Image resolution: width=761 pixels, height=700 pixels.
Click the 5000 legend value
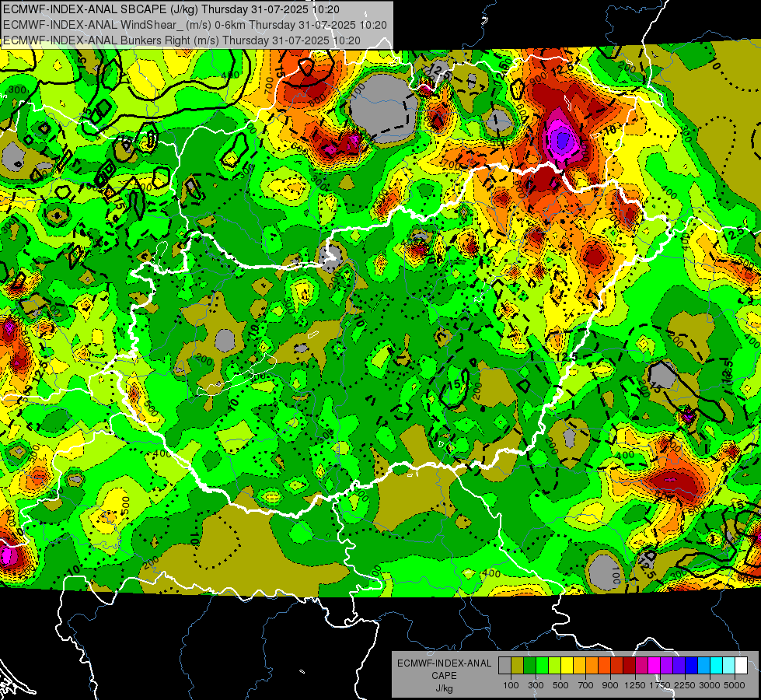735,685
